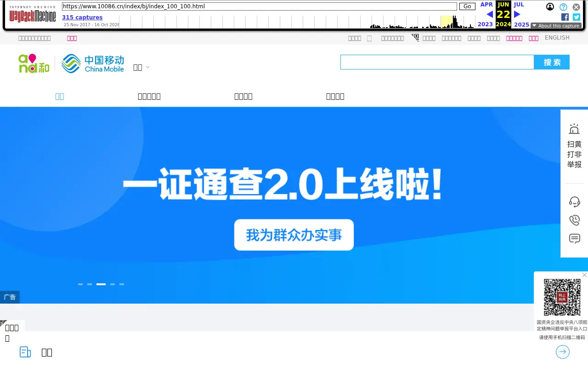Screen dimensions: 588x368
Task: Click '我为群众办实事' banner button
Action: (x=294, y=235)
